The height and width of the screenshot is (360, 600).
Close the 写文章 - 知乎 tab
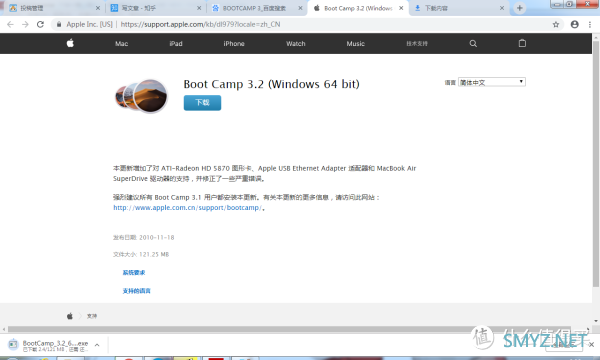(199, 8)
